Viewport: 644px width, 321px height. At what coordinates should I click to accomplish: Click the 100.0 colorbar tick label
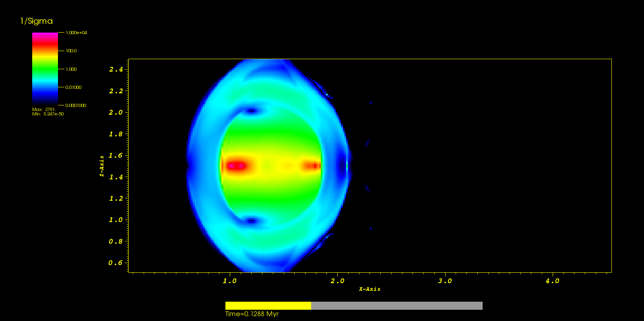(71, 51)
